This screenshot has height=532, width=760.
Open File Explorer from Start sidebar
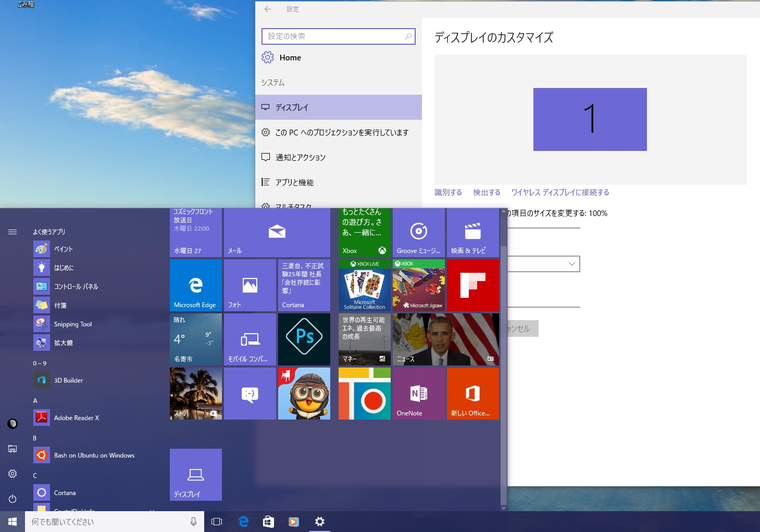tap(13, 449)
